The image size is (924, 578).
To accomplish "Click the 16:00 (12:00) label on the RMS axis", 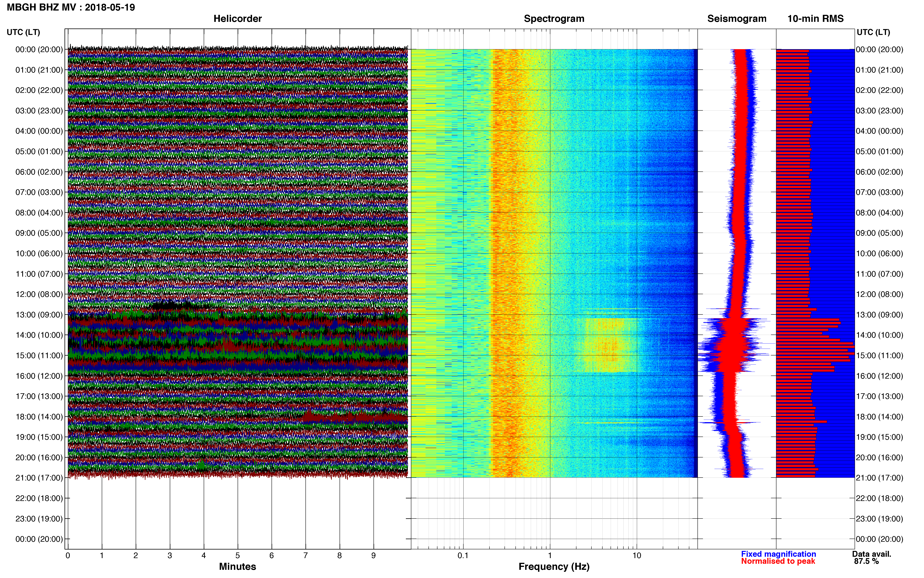I will (879, 376).
